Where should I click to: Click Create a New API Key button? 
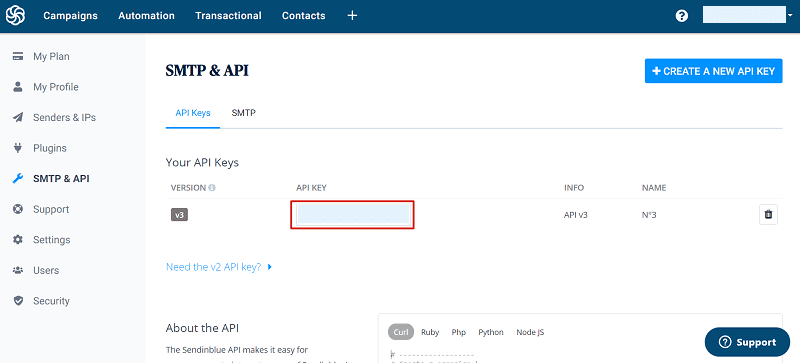[713, 71]
